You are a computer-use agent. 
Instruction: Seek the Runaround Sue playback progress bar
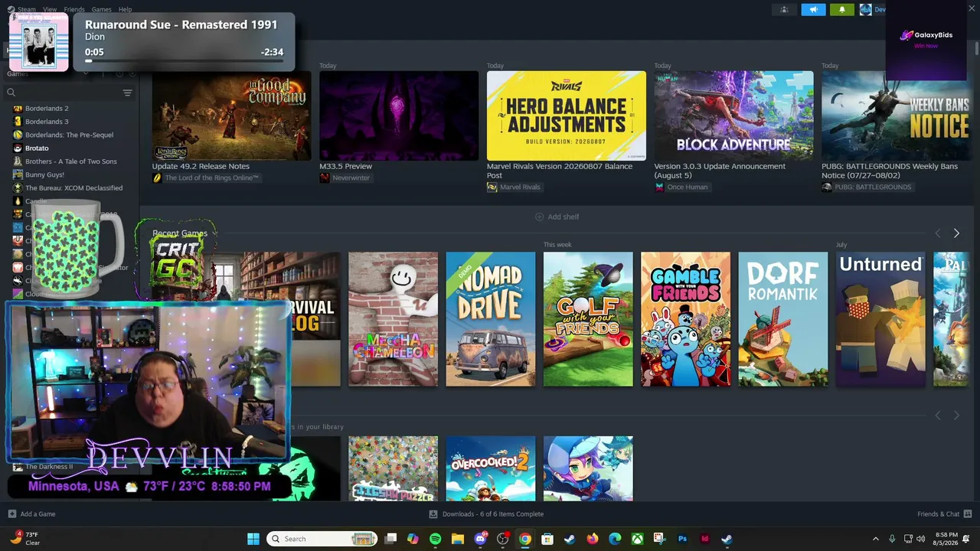(184, 60)
